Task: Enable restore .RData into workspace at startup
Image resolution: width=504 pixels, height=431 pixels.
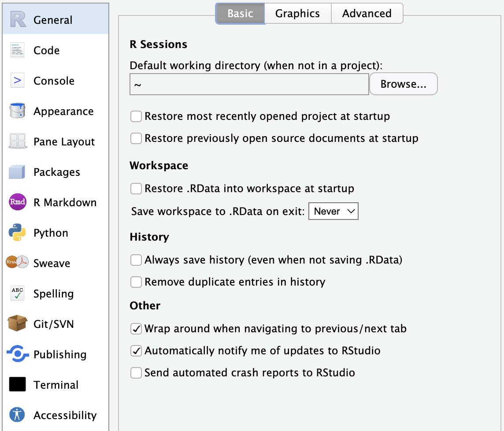Action: pyautogui.click(x=136, y=189)
